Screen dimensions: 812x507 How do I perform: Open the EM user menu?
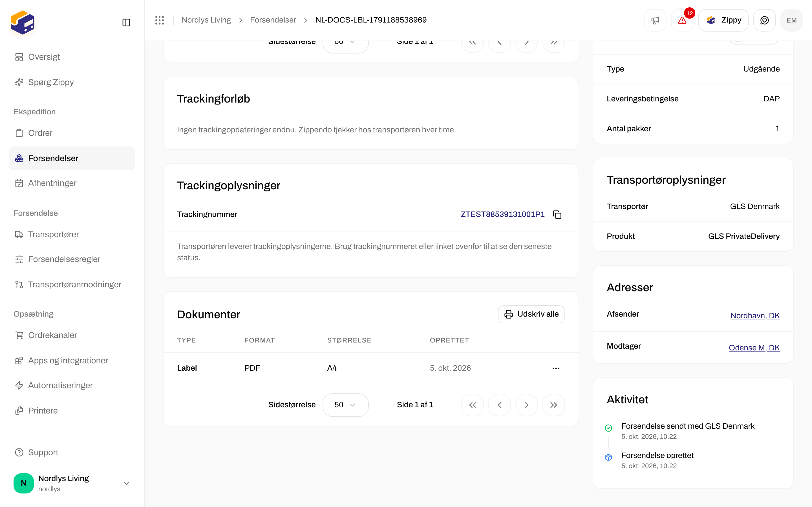[x=791, y=20]
